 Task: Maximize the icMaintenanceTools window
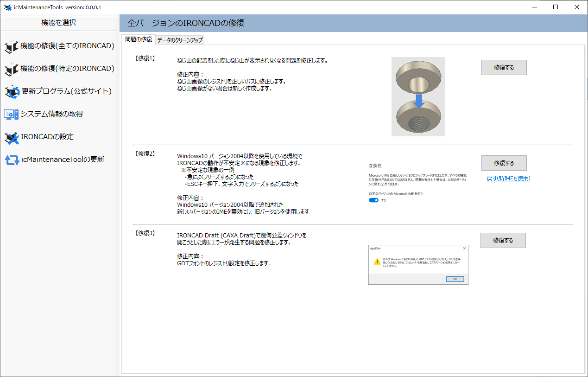556,7
